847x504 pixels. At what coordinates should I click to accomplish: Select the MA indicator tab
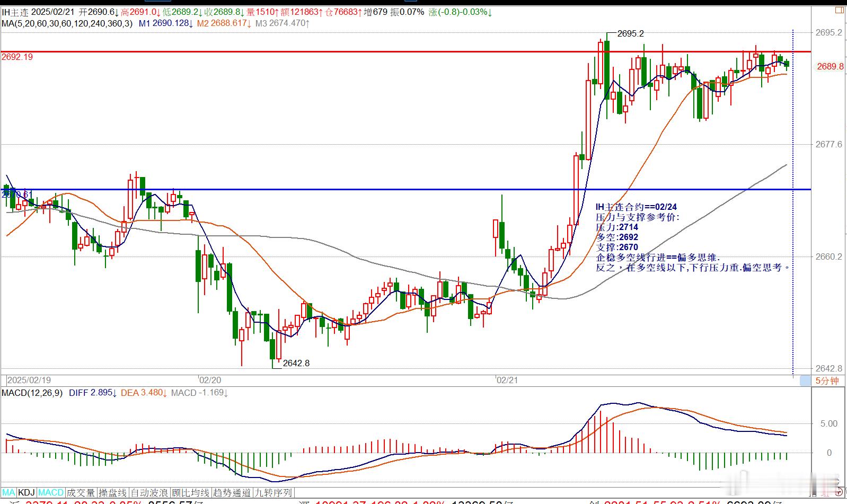[9, 493]
